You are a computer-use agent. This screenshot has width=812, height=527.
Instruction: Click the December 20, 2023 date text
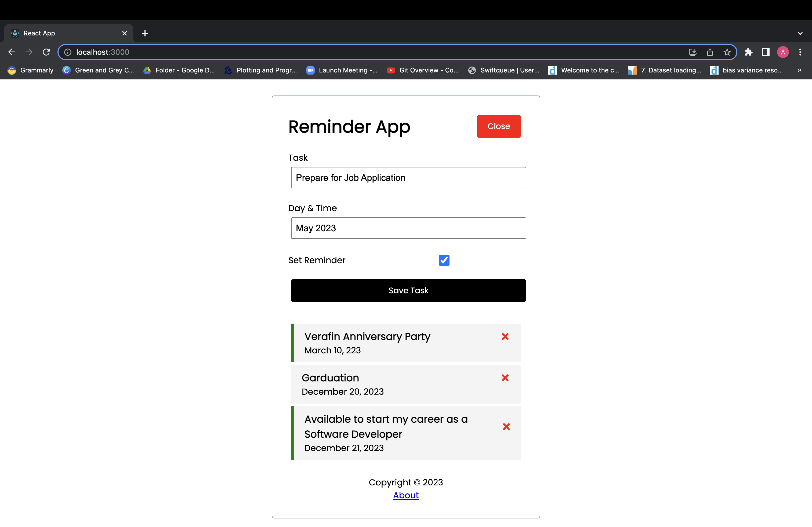pyautogui.click(x=343, y=392)
